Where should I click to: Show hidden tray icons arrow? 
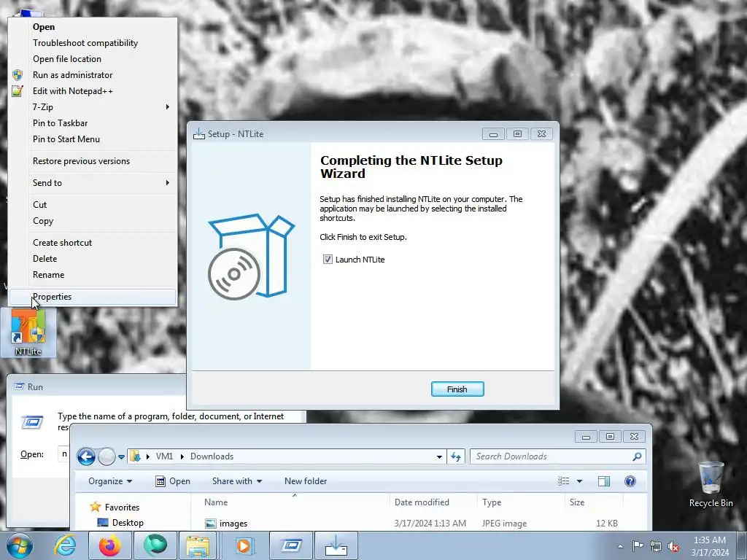(620, 546)
